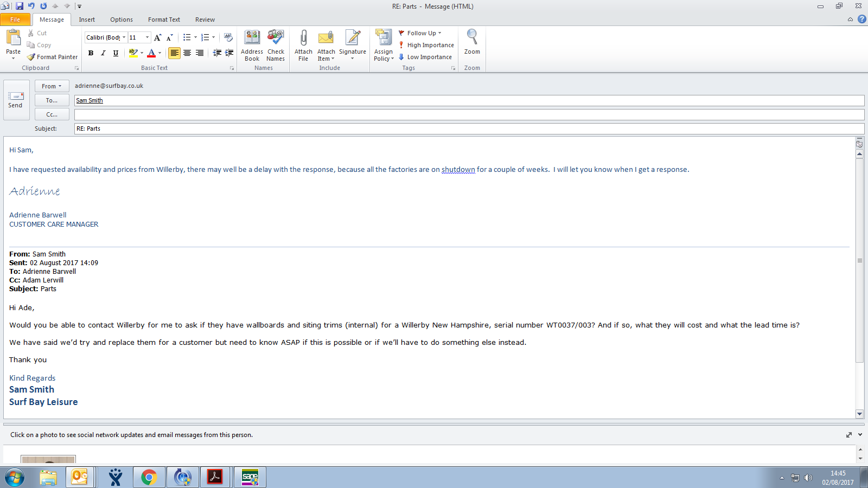
Task: Toggle italic text formatting
Action: coord(103,53)
